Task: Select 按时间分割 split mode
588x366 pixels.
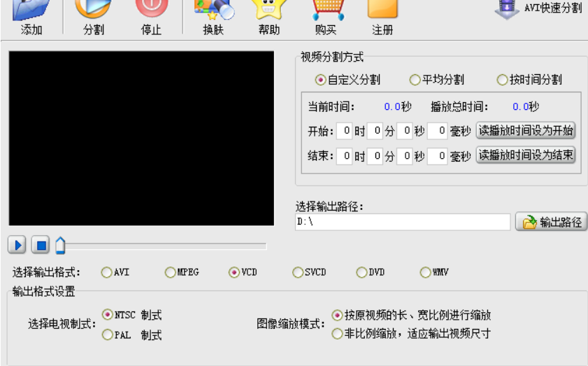Action: (529, 80)
